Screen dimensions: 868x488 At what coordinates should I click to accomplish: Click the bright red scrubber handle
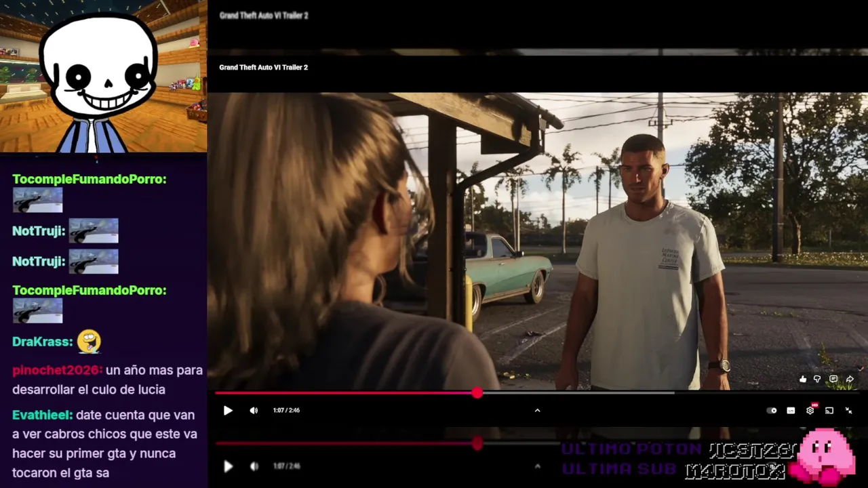point(477,392)
